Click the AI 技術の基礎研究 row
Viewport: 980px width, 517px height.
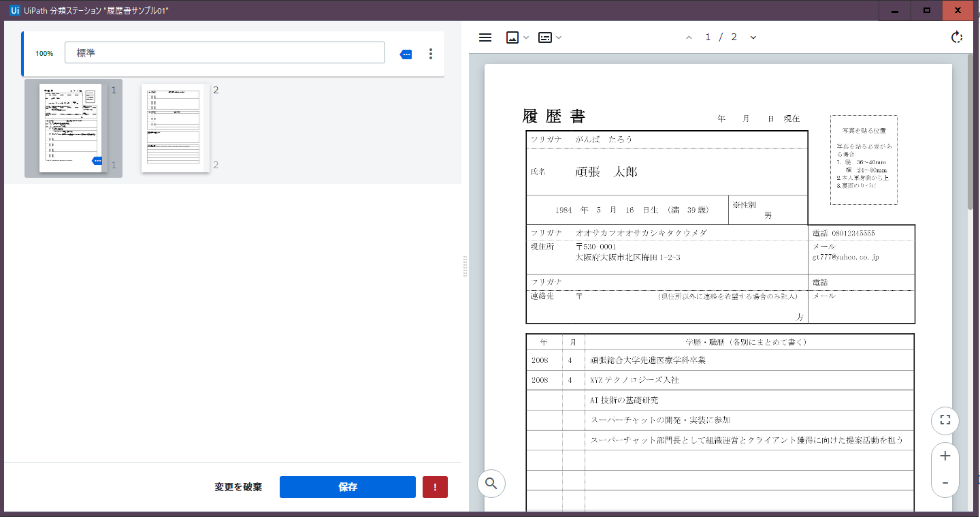(625, 400)
